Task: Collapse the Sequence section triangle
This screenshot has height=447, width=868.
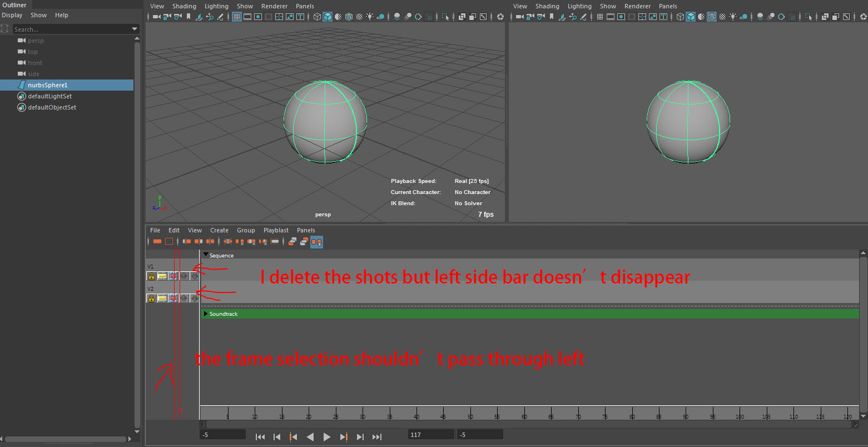Action: [206, 255]
